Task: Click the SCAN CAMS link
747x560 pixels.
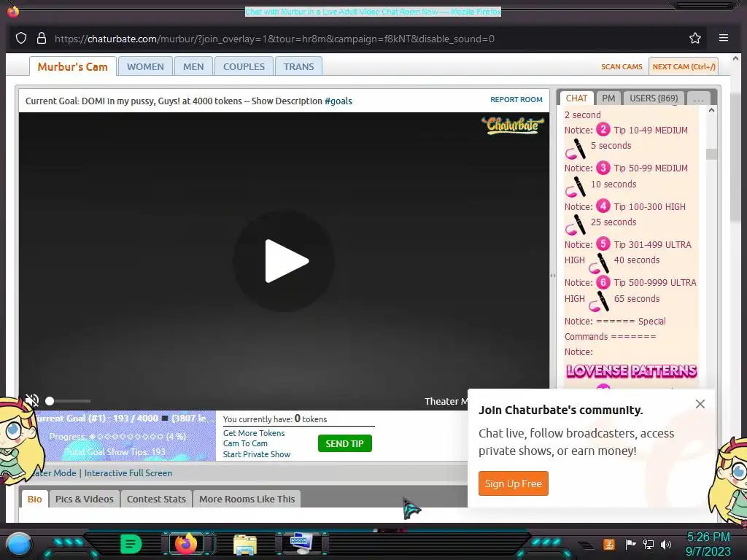Action: [x=622, y=66]
